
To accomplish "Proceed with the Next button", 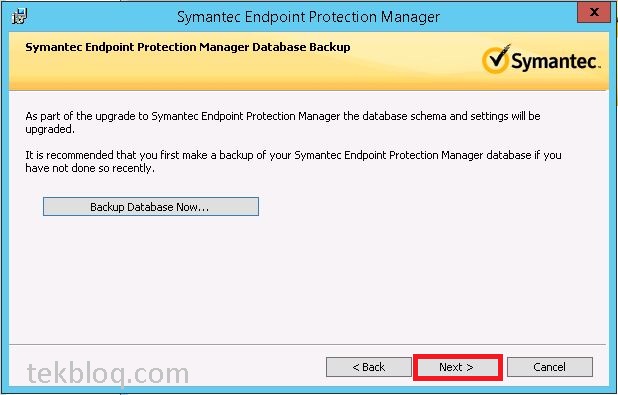I will coord(456,367).
